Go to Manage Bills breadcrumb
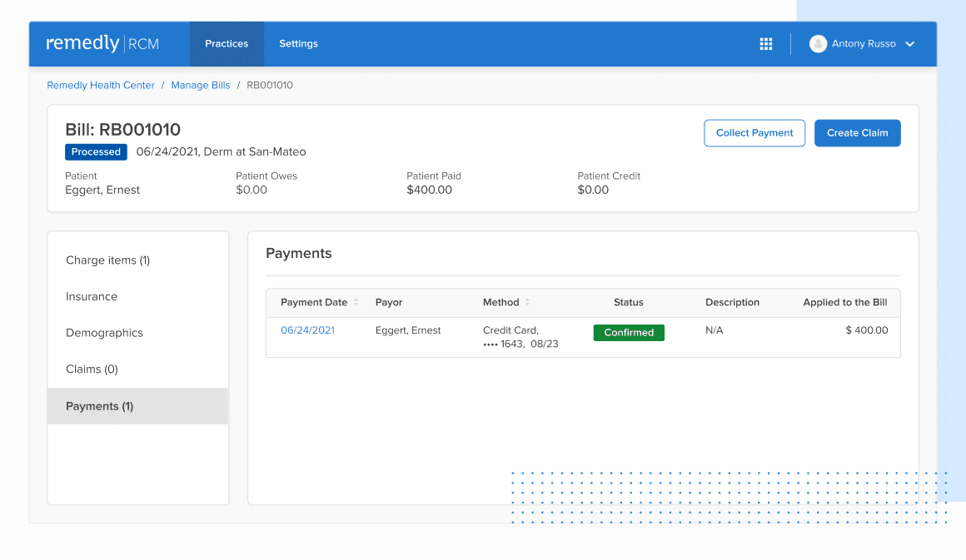 (200, 85)
